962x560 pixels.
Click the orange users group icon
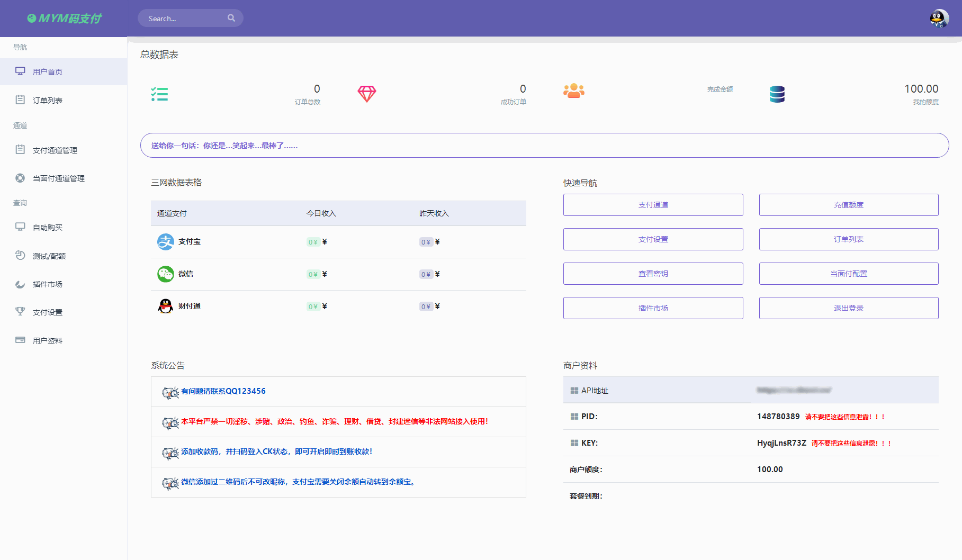(573, 91)
